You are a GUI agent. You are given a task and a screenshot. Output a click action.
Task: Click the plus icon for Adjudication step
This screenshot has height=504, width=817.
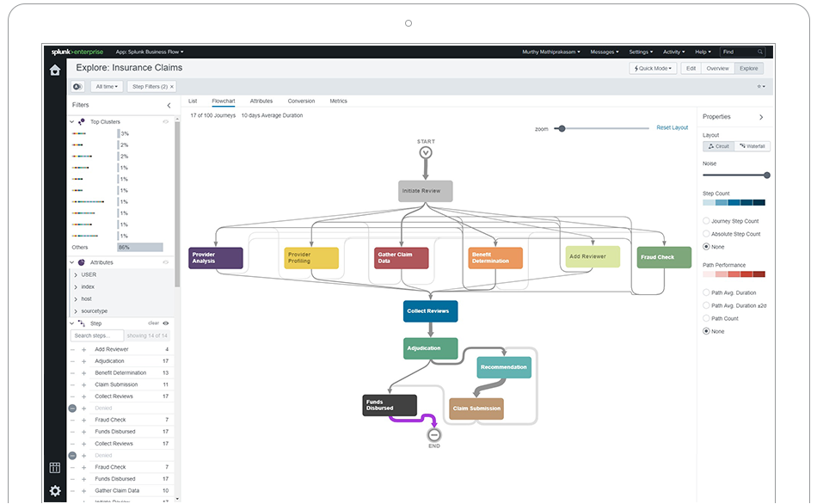click(x=84, y=361)
